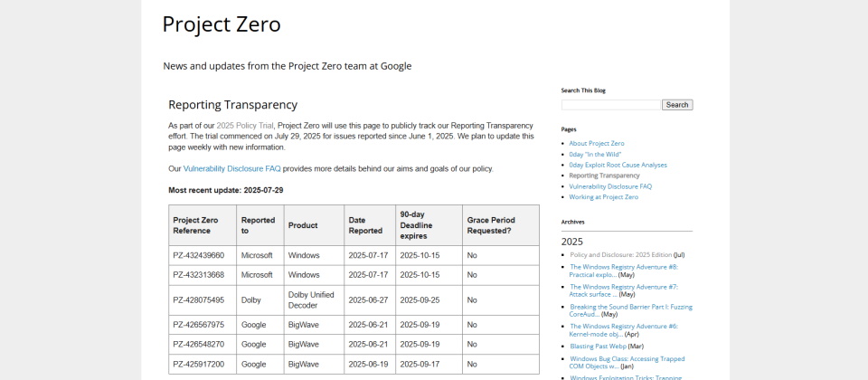This screenshot has height=380, width=868.
Task: Go to the Working at Project Zero page
Action: (x=603, y=197)
